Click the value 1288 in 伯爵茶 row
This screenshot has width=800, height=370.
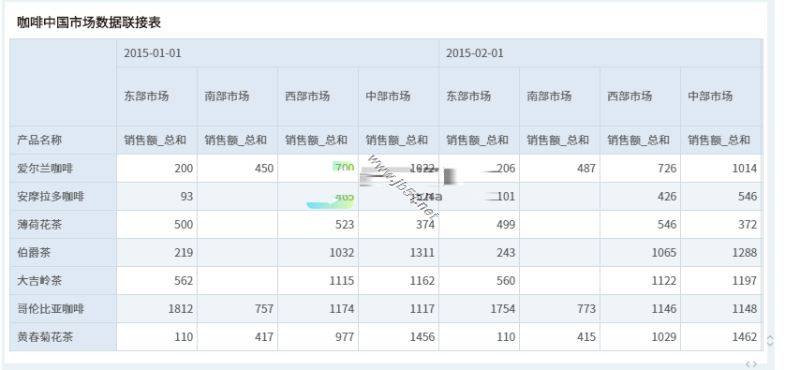[745, 253]
